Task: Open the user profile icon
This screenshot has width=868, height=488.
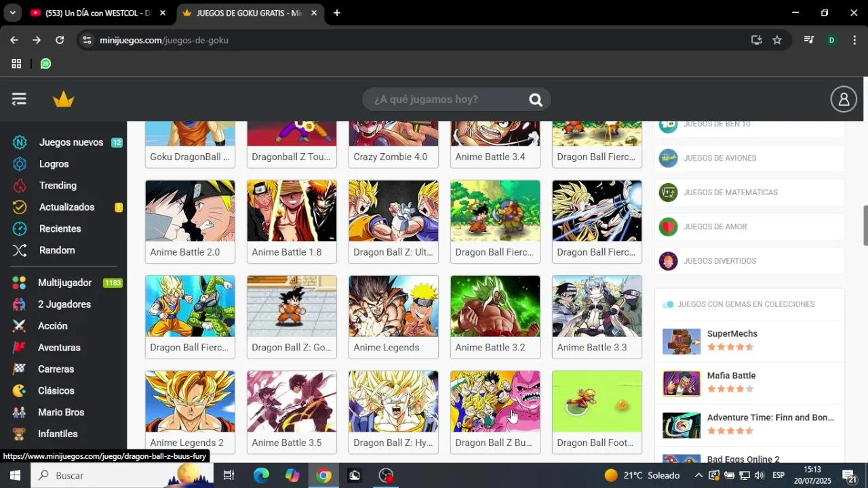Action: 844,100
